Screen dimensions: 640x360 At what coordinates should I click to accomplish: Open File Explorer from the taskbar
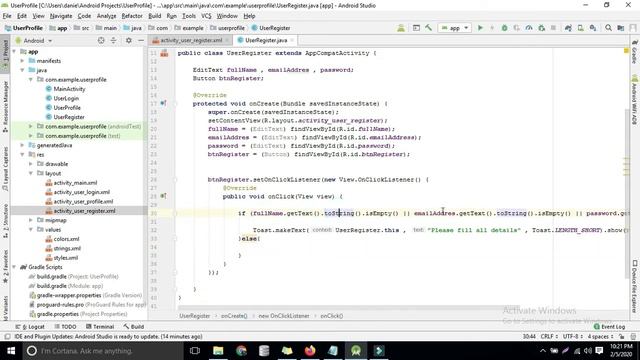point(218,351)
